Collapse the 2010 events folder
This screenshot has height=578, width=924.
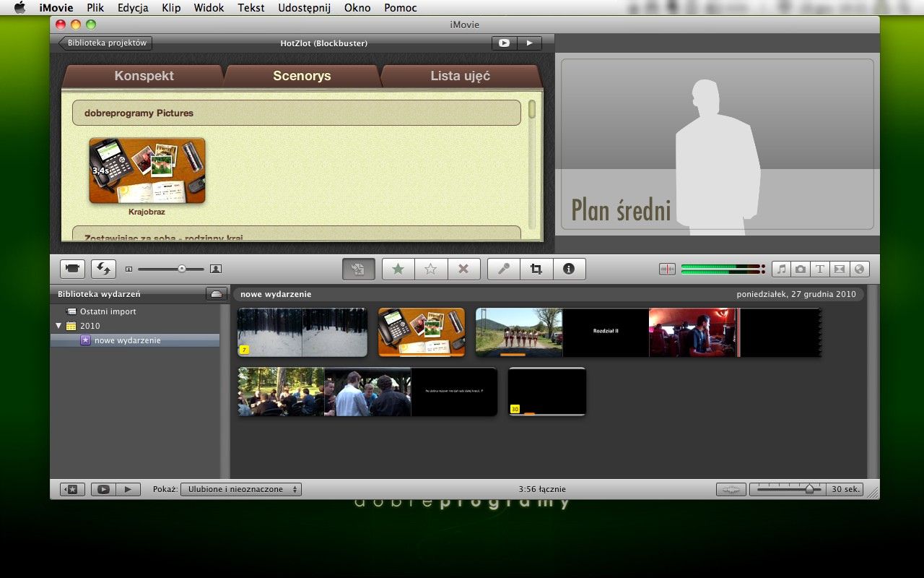click(58, 326)
